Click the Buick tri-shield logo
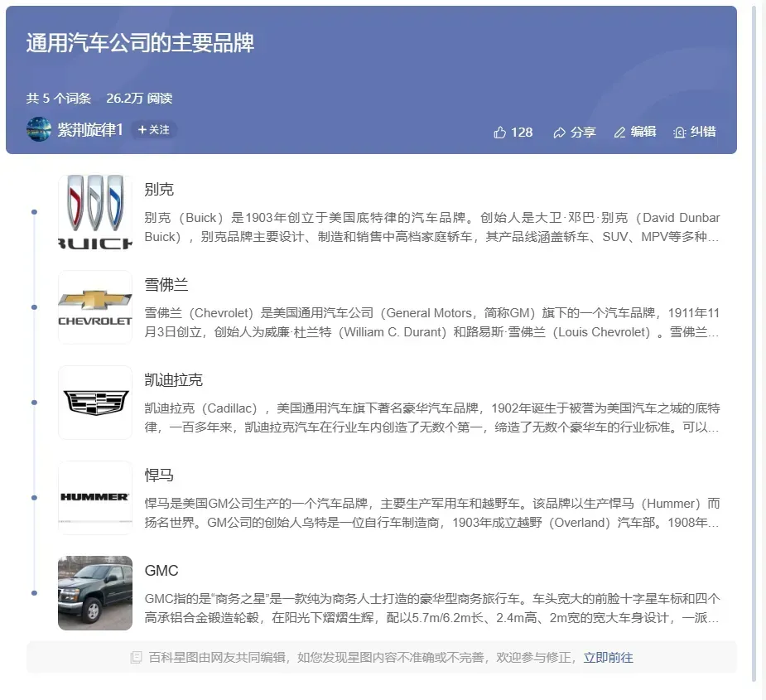The width and height of the screenshot is (766, 700). (94, 211)
